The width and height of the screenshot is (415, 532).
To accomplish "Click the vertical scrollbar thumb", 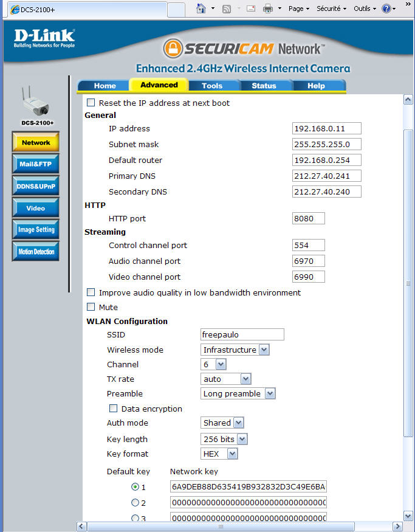I will pyautogui.click(x=408, y=283).
